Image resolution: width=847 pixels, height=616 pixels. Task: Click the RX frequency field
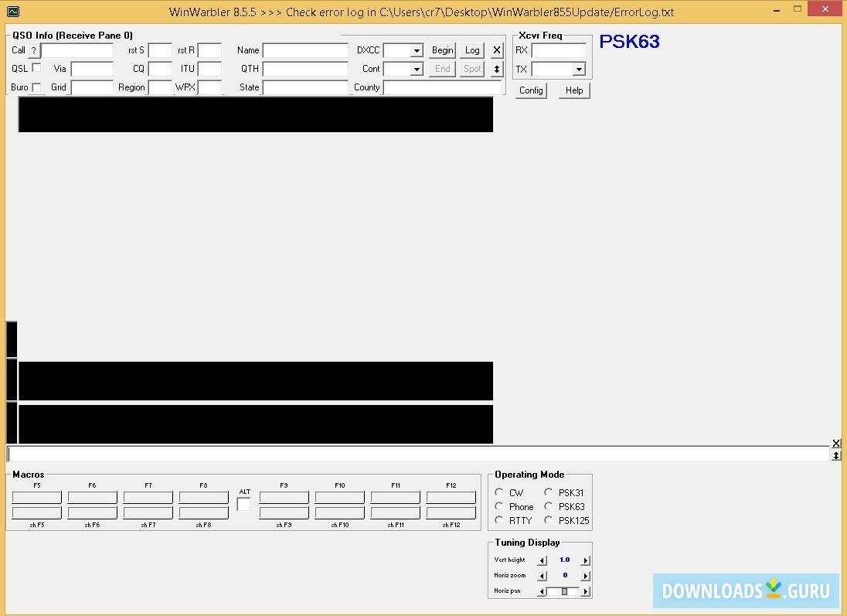(x=559, y=51)
